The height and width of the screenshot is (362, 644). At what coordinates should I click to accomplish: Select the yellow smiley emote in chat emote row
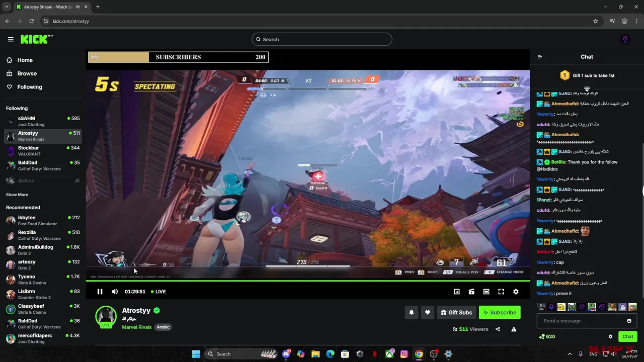pyautogui.click(x=561, y=307)
